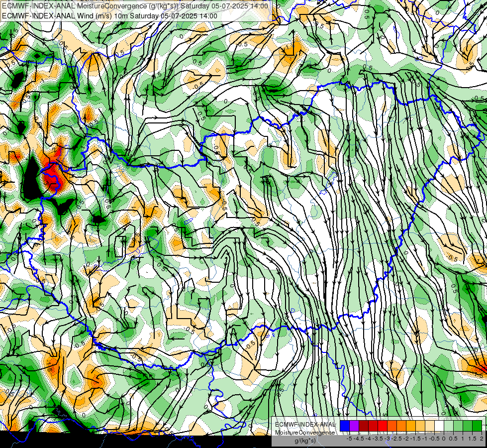Click light green swatch between 0.5 and 1
Image resolution: width=487 pixels, height=448 pixels.
point(458,426)
